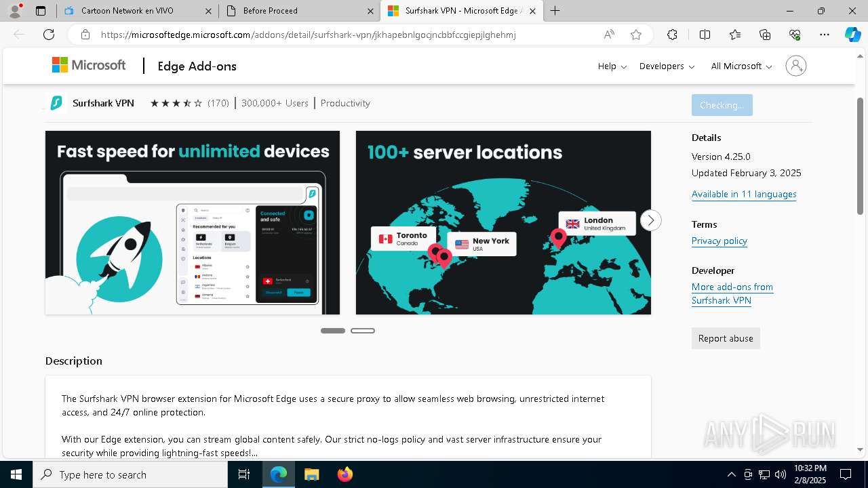Toggle split screen view icon
The image size is (868, 488).
point(705,35)
